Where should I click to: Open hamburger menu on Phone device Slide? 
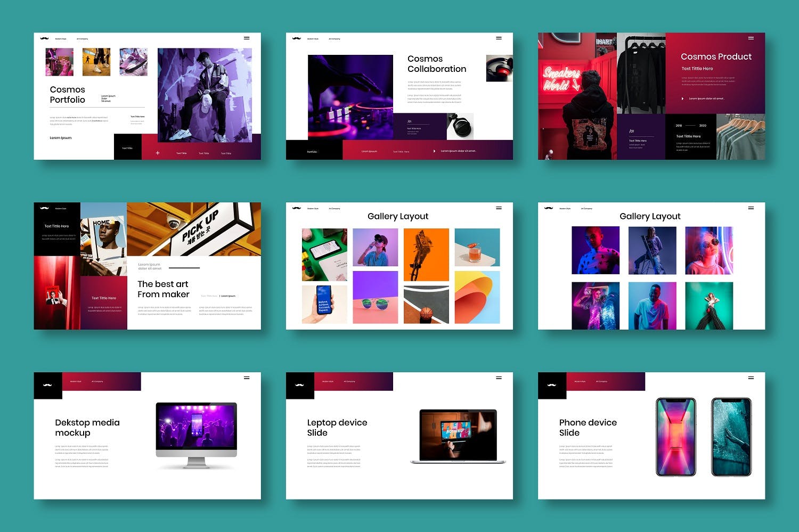(751, 378)
